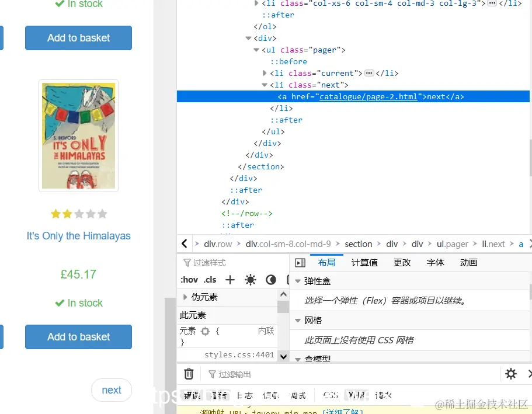The image size is (532, 414).
Task: Enable dark color scheme simulation icon
Action: [x=270, y=279]
